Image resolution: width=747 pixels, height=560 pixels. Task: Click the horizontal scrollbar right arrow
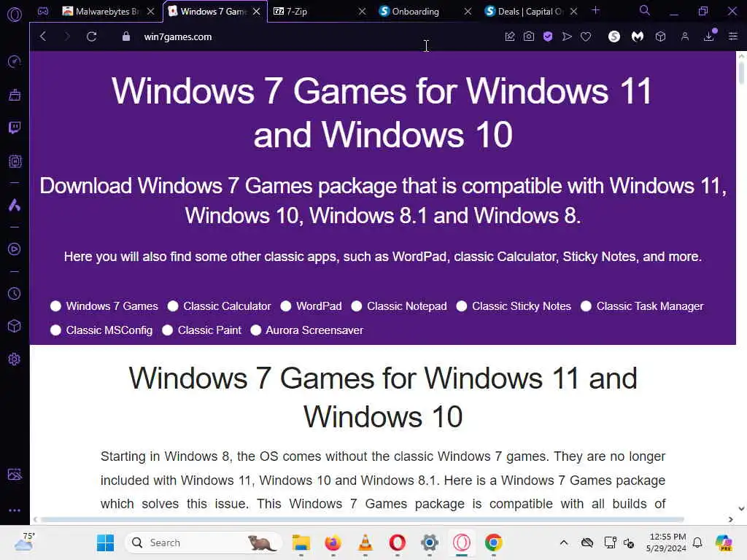(x=731, y=519)
